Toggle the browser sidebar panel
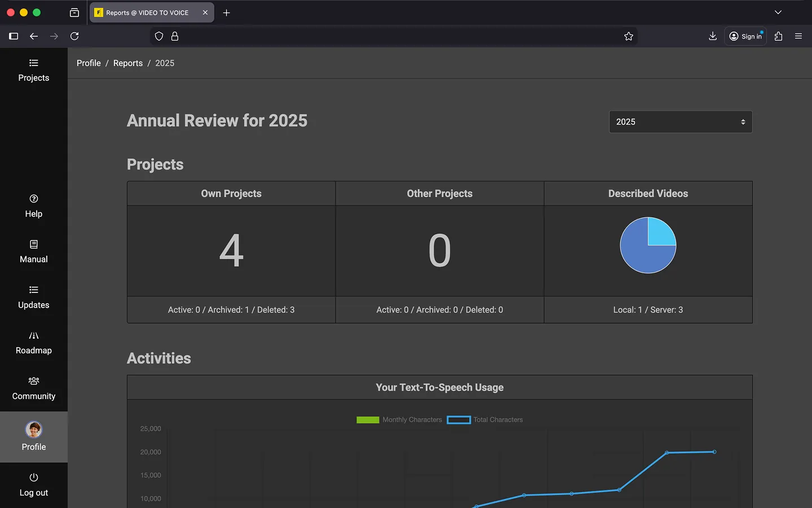 point(14,36)
